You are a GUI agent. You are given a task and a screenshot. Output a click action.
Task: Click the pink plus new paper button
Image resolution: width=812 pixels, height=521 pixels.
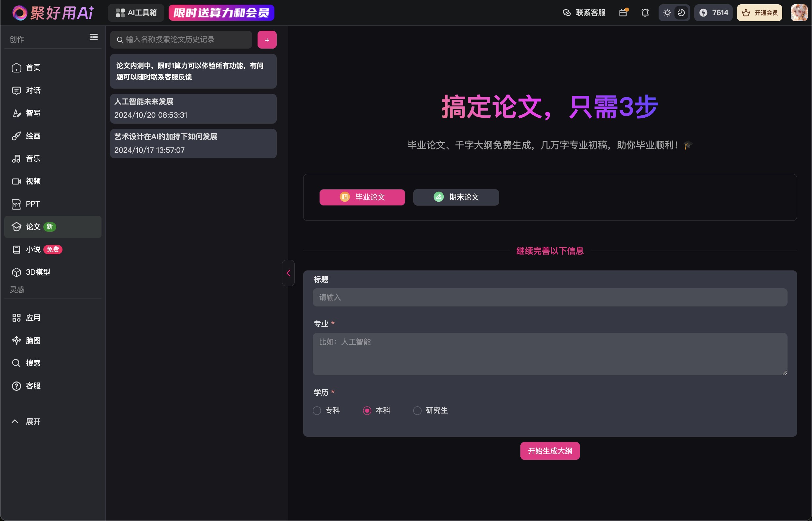pos(267,40)
